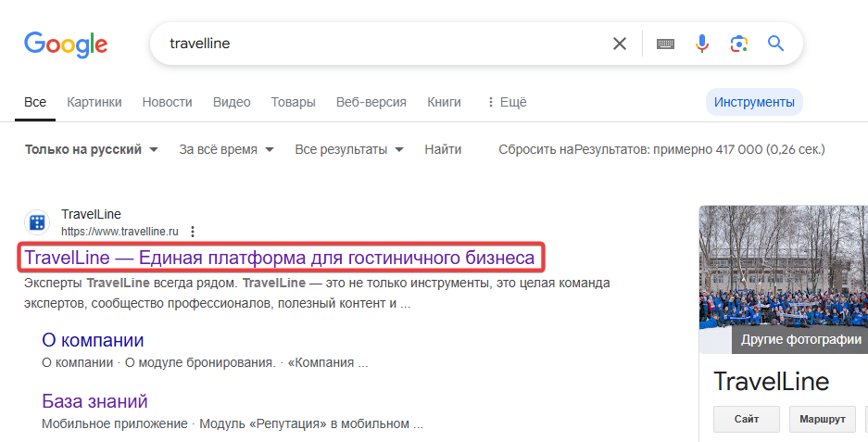
Task: Open the three-dot menu next to travelline.ru URL
Action: point(193,232)
